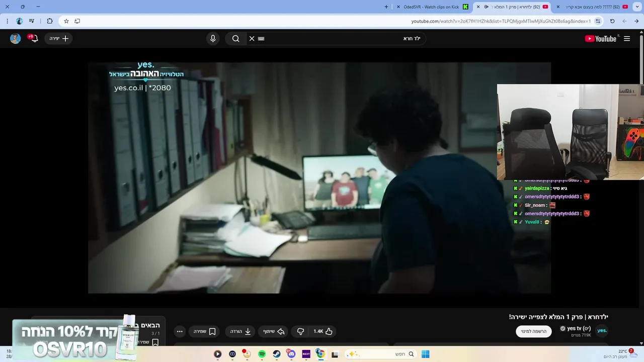Viewport: 644px width, 362px height.
Task: Open the site information icon in address bar
Action: (x=598, y=21)
